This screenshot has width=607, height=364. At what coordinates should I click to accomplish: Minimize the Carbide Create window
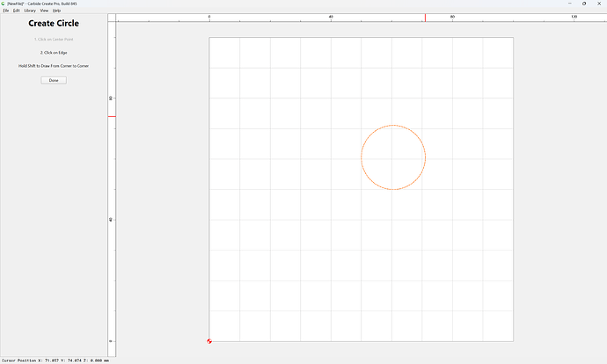click(569, 4)
